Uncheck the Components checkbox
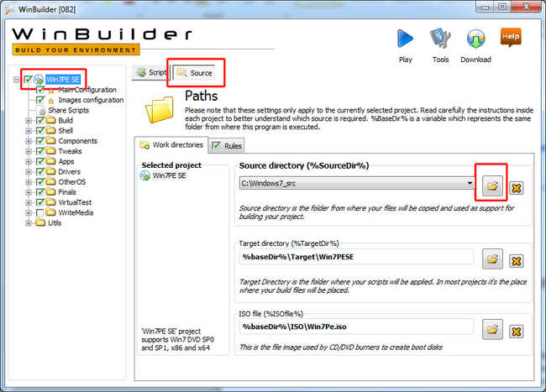Viewport: 546px width, 392px height. pyautogui.click(x=40, y=141)
